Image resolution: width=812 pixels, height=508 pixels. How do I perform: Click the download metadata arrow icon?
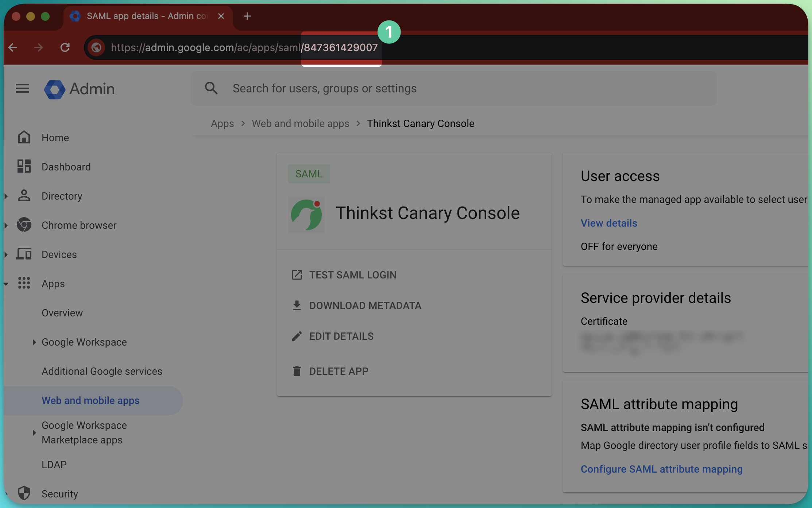pyautogui.click(x=297, y=305)
